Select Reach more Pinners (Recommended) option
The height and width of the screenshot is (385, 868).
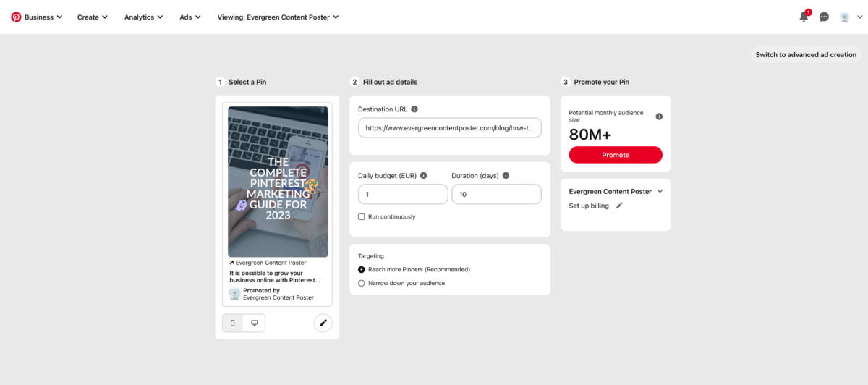(362, 269)
